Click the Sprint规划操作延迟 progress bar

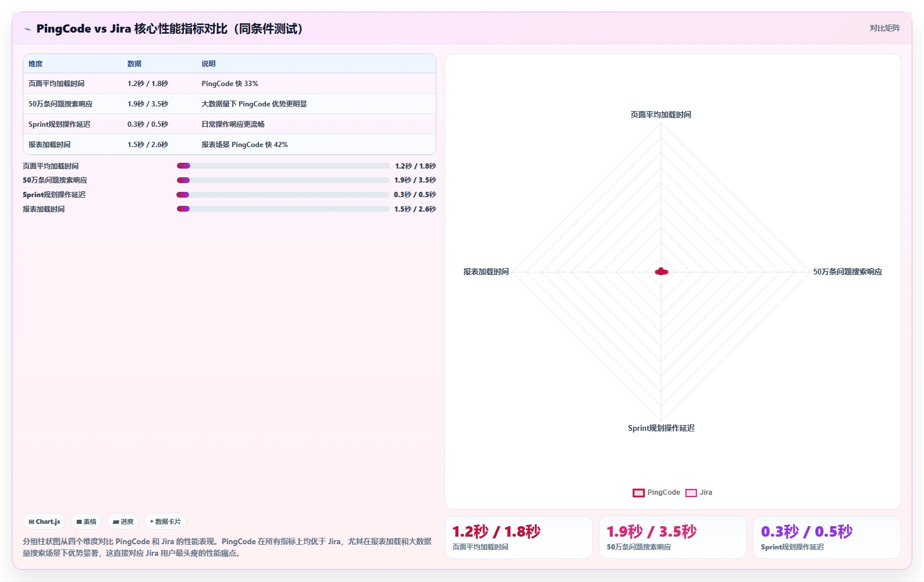click(x=283, y=195)
